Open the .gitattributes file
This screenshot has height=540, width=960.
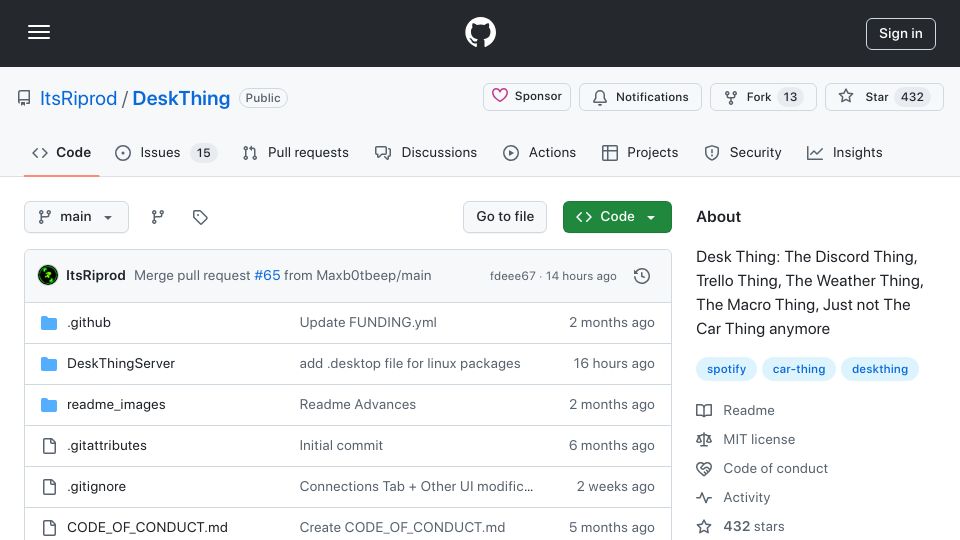click(x=107, y=446)
